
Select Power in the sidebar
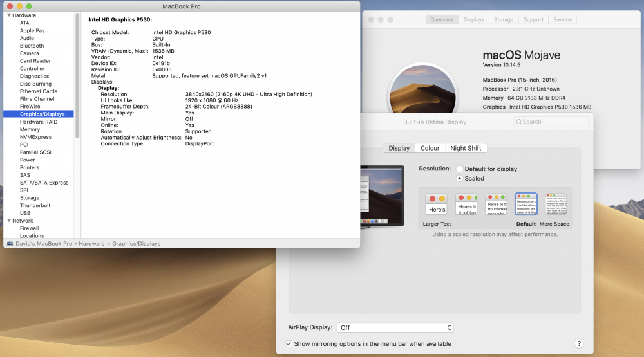(28, 160)
